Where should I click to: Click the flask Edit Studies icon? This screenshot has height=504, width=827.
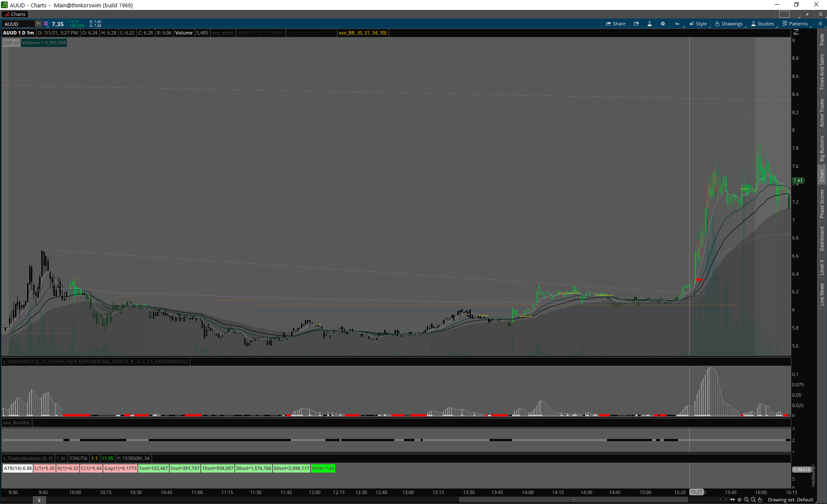[650, 24]
